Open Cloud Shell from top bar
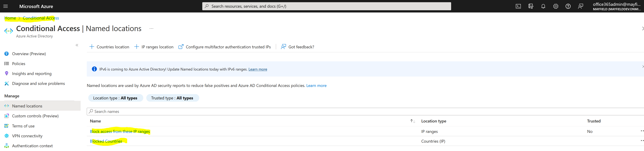Screen dimensions: 644x151 (518, 6)
